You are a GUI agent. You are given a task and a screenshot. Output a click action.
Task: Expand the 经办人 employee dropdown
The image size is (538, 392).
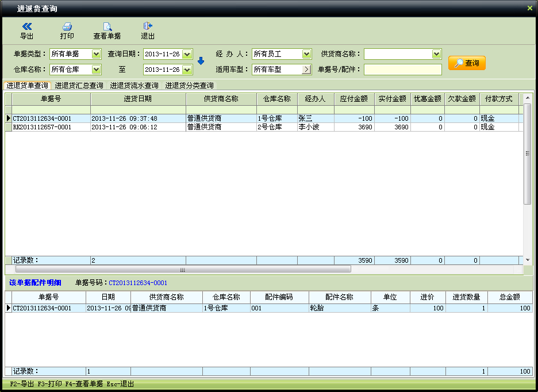click(x=306, y=54)
